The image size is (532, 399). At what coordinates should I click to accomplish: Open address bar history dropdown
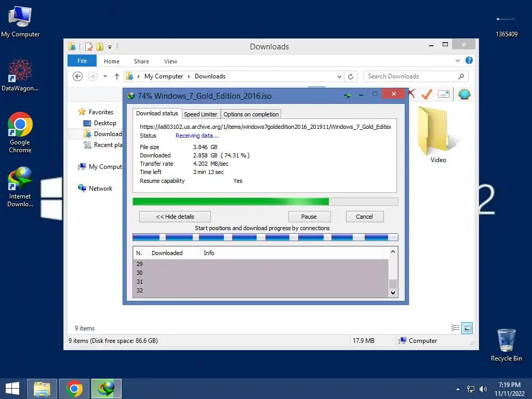339,77
